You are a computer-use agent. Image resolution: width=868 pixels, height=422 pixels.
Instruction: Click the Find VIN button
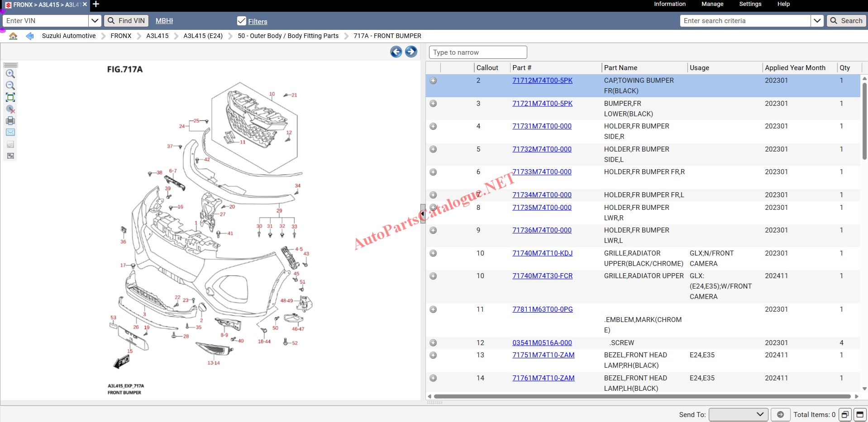(x=126, y=21)
